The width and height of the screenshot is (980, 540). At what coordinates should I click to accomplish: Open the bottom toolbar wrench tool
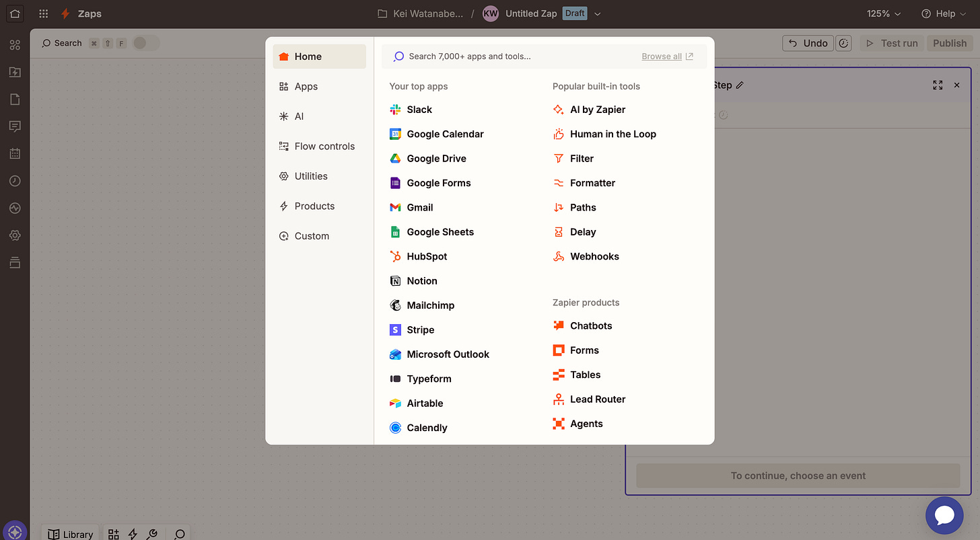click(152, 535)
